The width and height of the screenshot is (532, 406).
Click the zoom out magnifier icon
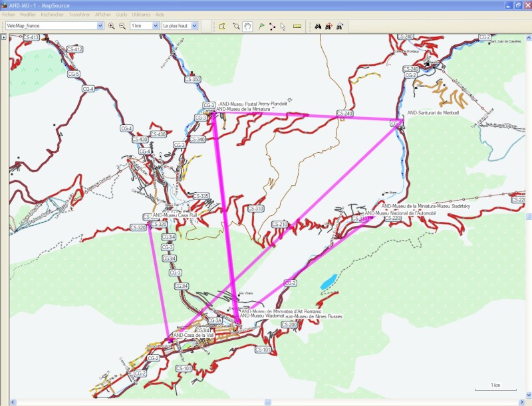(122, 26)
